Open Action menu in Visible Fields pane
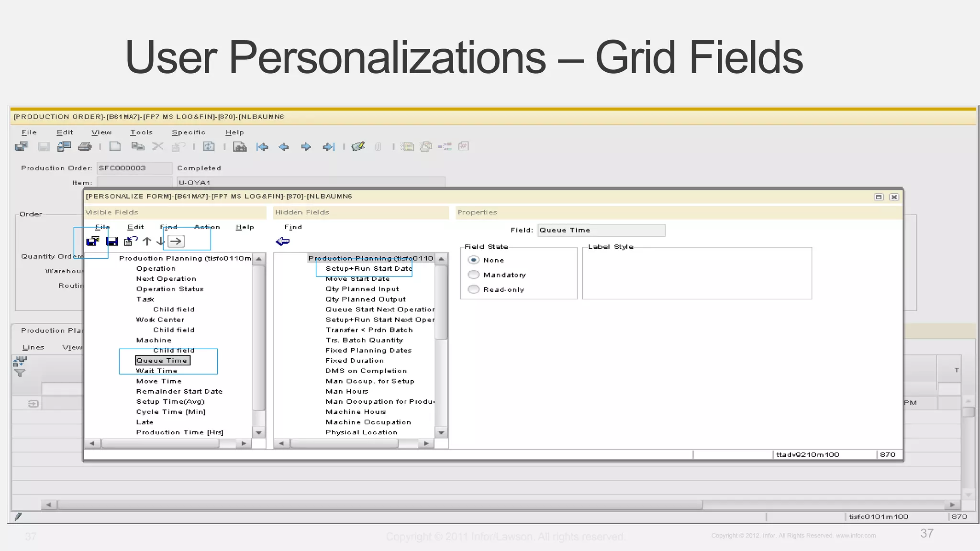 [207, 227]
